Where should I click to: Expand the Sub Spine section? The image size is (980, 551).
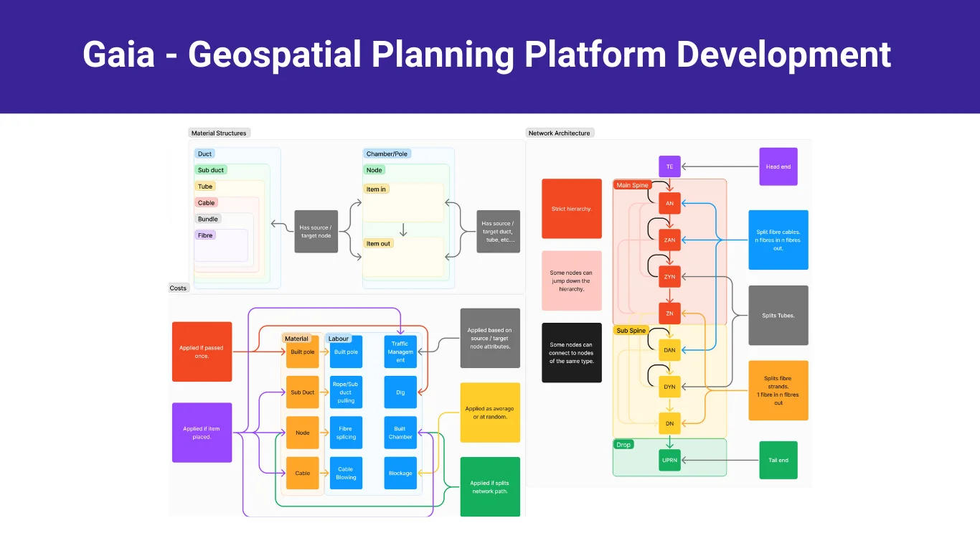(x=631, y=330)
